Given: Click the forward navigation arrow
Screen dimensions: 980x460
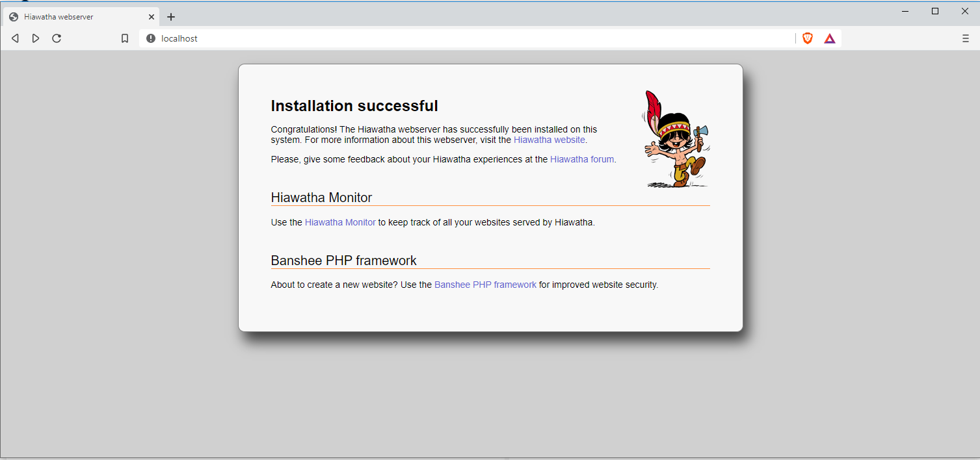Looking at the screenshot, I should coord(36,38).
